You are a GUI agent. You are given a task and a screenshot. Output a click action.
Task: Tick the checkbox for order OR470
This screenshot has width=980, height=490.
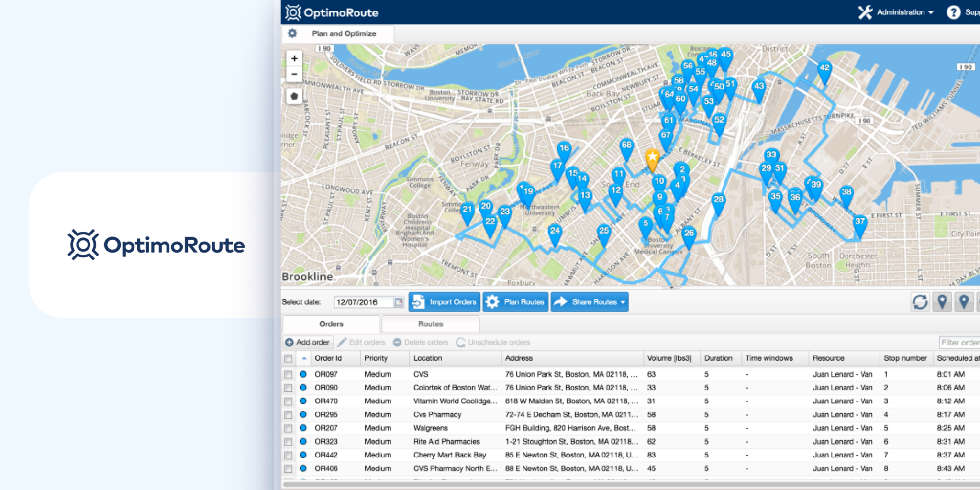coord(288,401)
